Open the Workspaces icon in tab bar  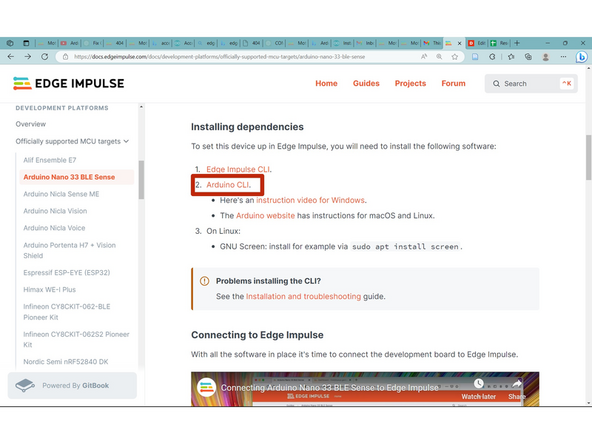coord(10,43)
